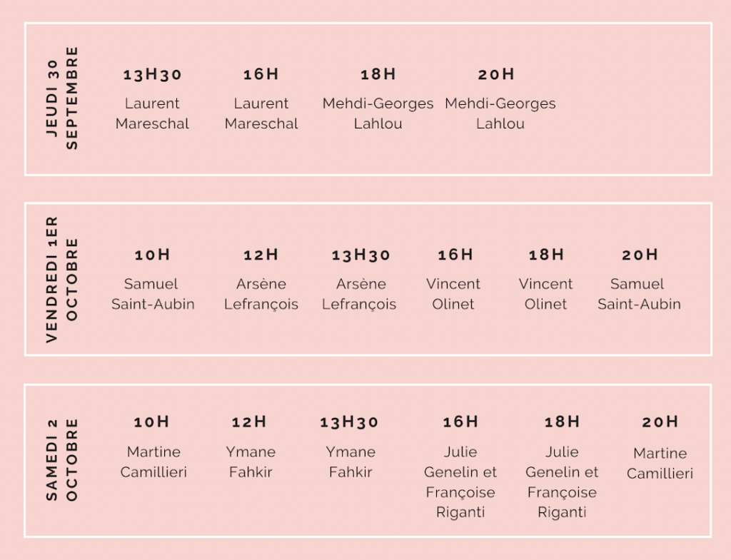Click Friday 12H Arsène Lefrançois name
This screenshot has height=560, width=731.
pos(261,294)
